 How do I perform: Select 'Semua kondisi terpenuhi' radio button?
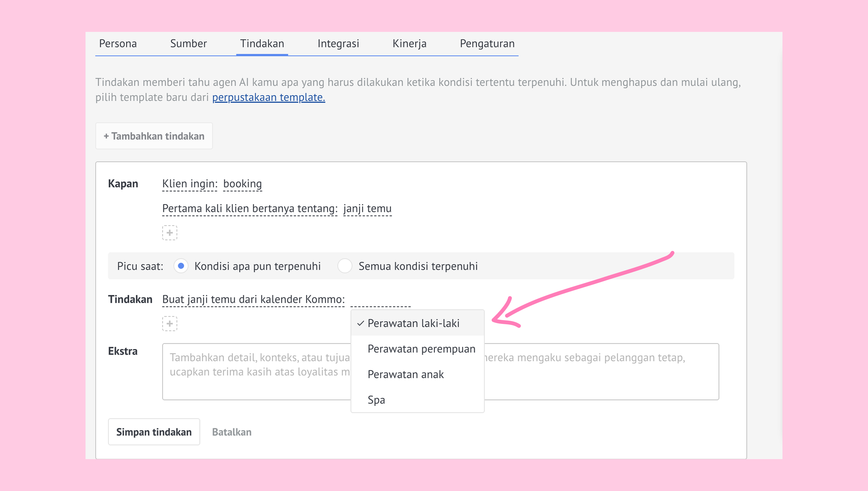[345, 266]
